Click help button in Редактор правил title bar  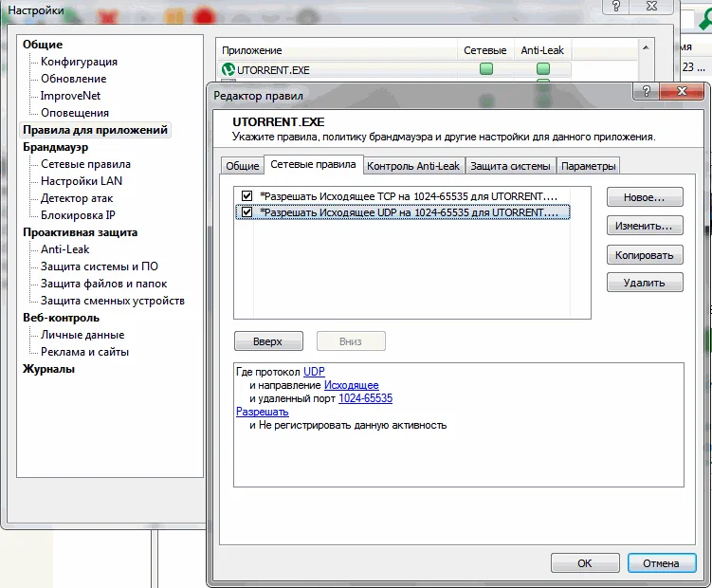647,91
